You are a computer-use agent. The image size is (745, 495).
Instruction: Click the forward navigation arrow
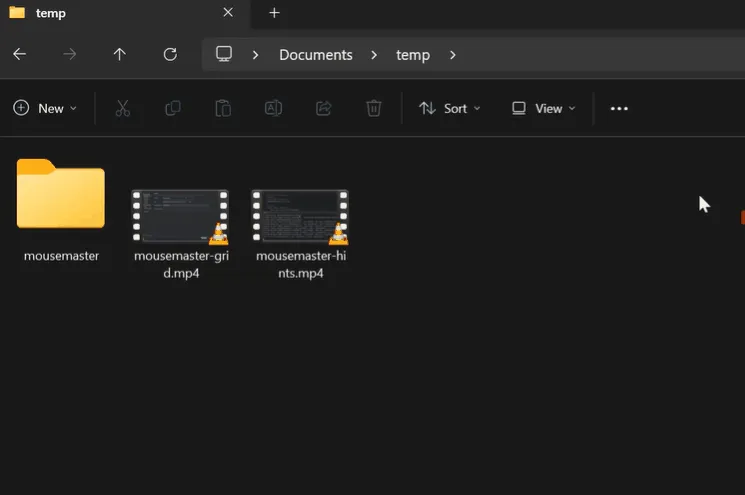click(70, 54)
